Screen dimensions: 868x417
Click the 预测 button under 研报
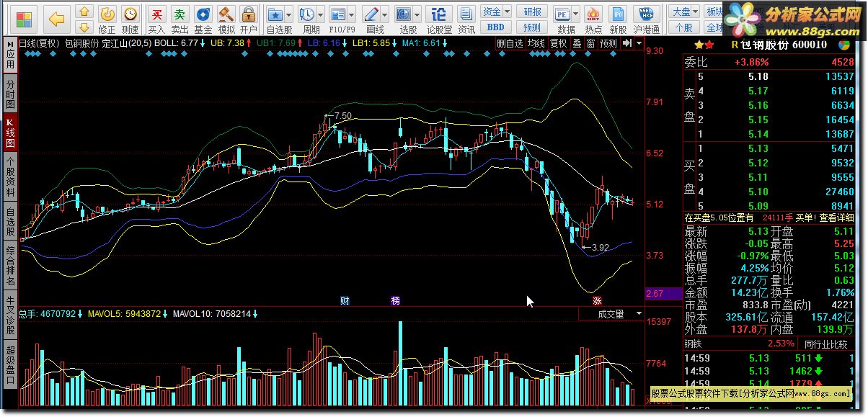point(532,27)
